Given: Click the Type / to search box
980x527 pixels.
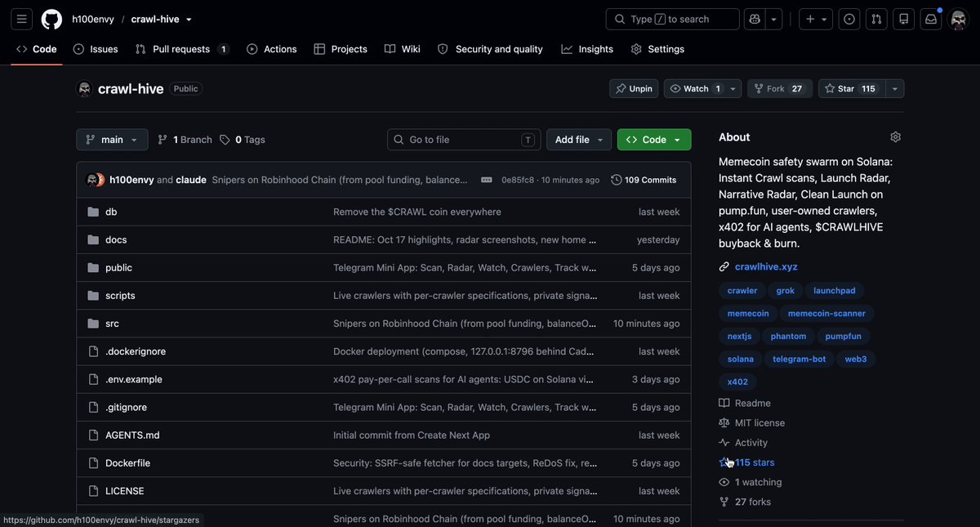Looking at the screenshot, I should pyautogui.click(x=673, y=19).
